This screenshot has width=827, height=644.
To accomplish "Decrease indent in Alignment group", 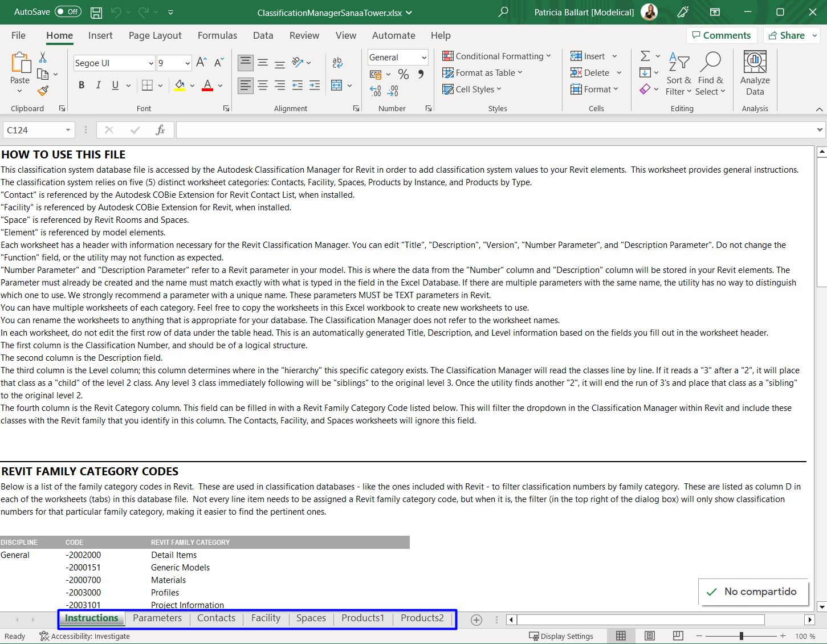I will 298,85.
